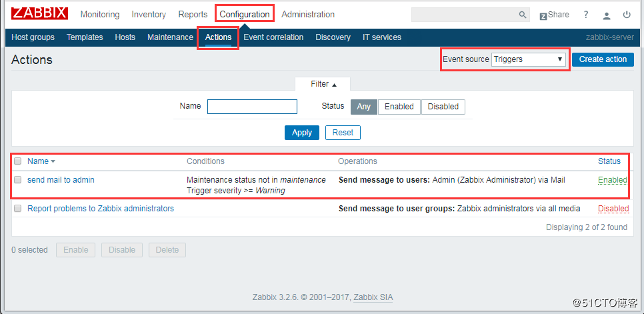644x314 pixels.
Task: Select the Disabled status filter
Action: [x=443, y=107]
